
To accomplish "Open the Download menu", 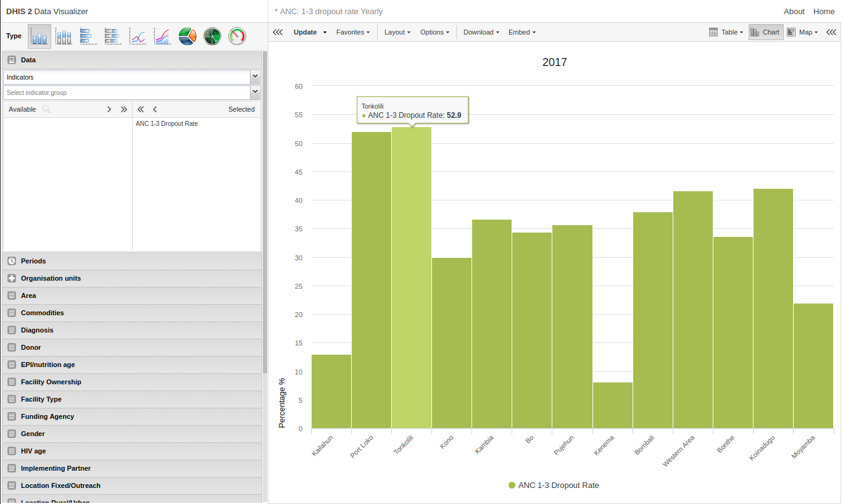I will 481,32.
